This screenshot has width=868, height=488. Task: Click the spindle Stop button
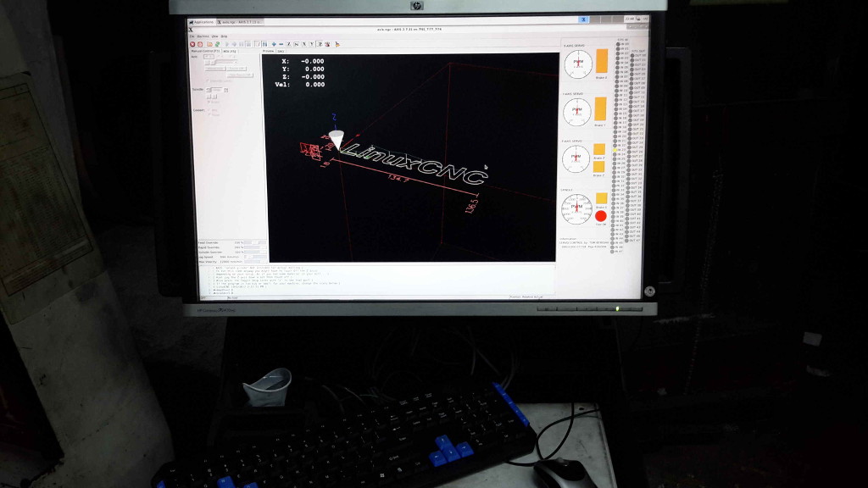[216, 90]
